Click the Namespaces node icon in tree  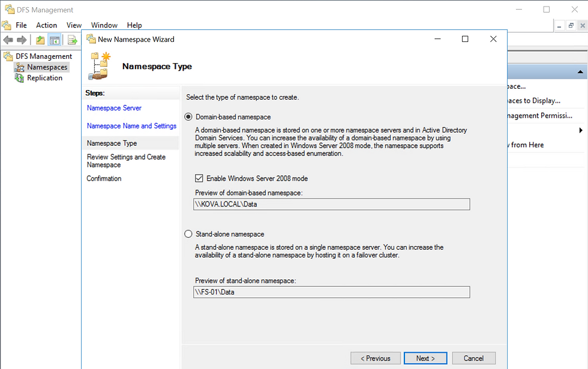tap(19, 67)
